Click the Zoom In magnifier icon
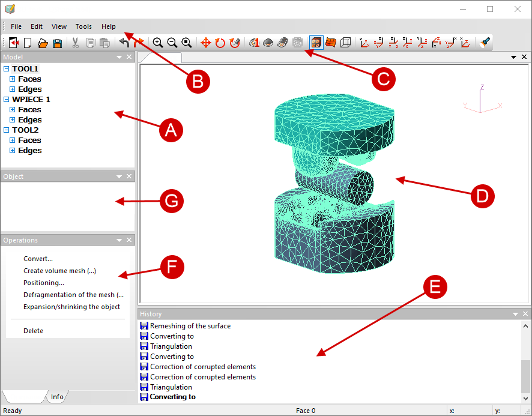Screen dimensions: 532x416 tap(158, 43)
